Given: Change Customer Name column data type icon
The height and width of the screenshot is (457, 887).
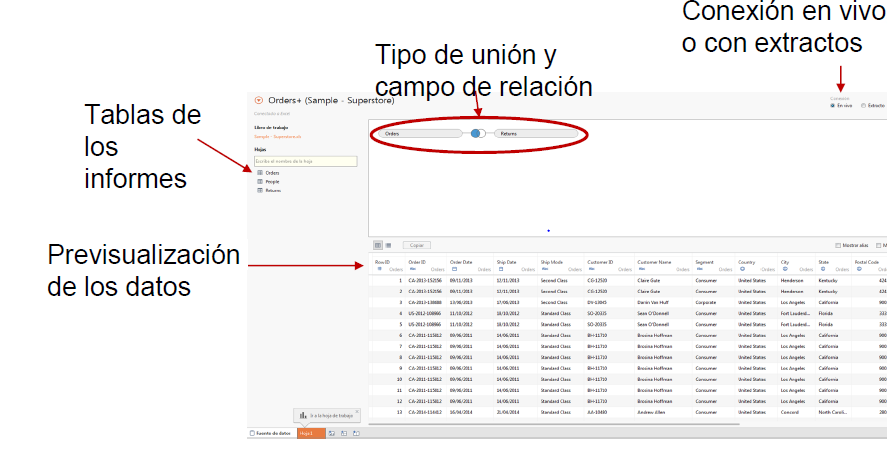Looking at the screenshot, I should (641, 269).
